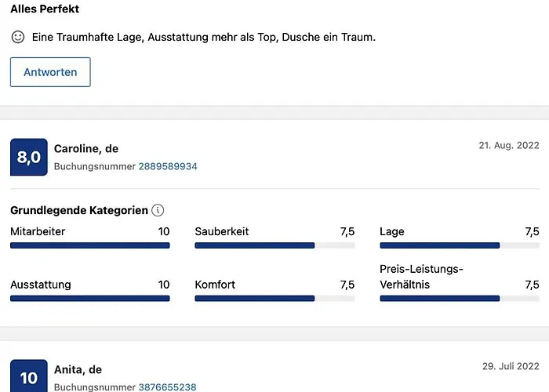Open Caroline's booking number 2889589934
This screenshot has height=392, width=549.
point(168,167)
